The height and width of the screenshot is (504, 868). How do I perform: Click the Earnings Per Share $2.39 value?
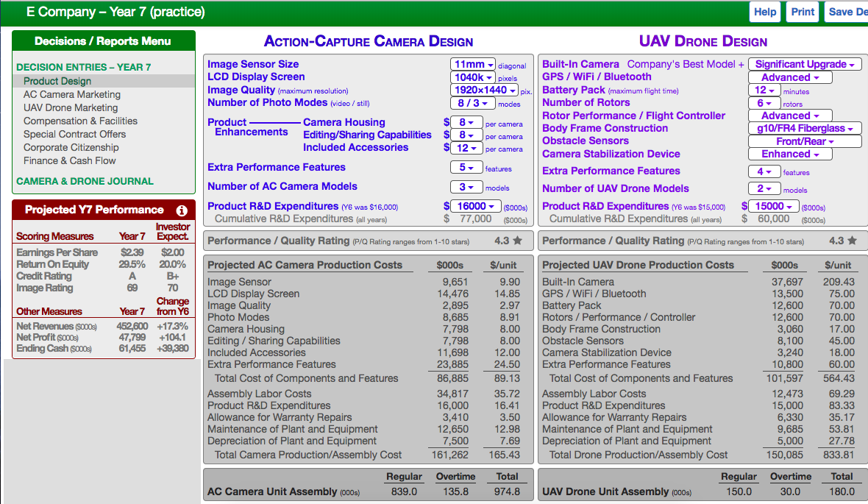point(132,252)
